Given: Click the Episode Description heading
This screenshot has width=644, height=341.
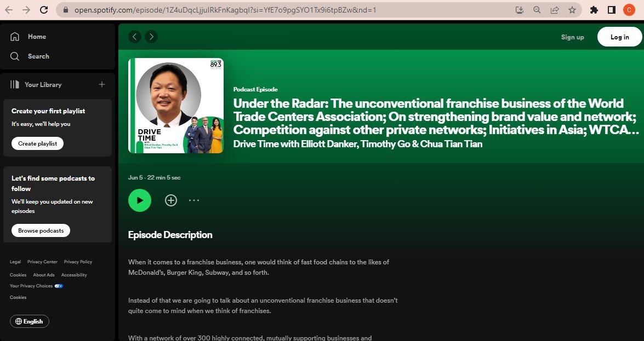Looking at the screenshot, I should (170, 235).
